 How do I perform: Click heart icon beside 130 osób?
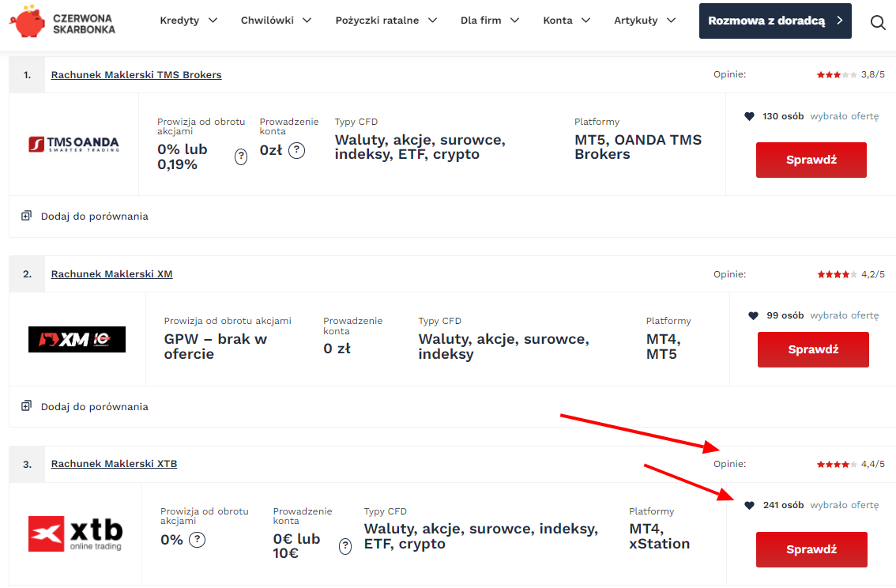click(749, 116)
